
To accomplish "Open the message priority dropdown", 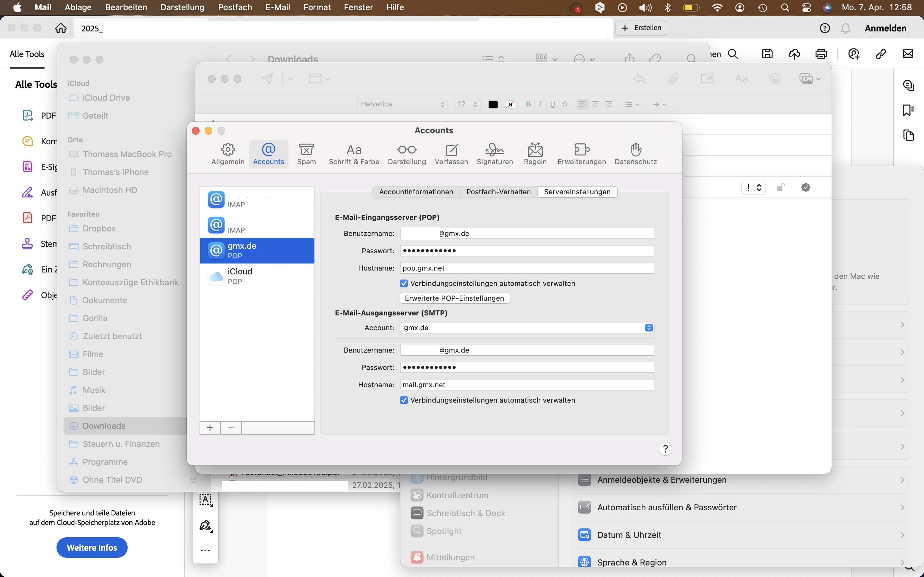I will tap(753, 188).
